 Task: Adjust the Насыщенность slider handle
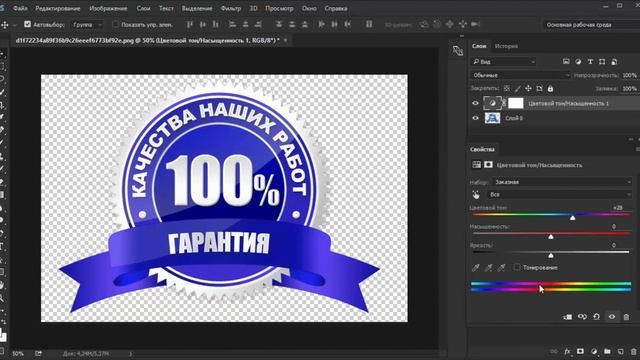pos(551,236)
